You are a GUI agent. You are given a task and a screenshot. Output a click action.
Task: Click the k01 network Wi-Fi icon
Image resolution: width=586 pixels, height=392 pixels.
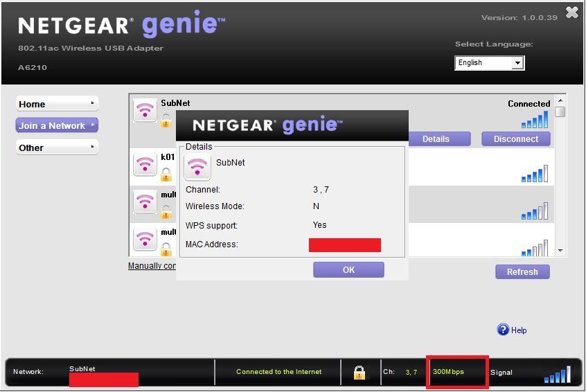tap(145, 164)
